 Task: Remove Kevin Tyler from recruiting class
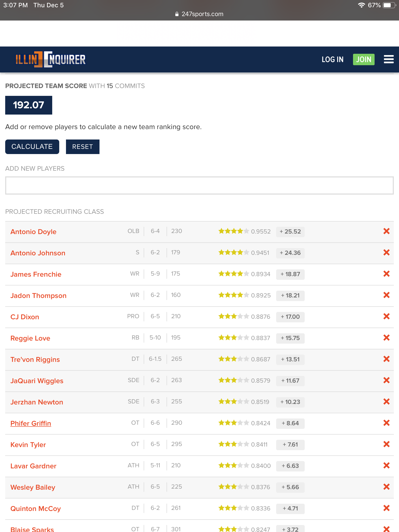point(386,444)
